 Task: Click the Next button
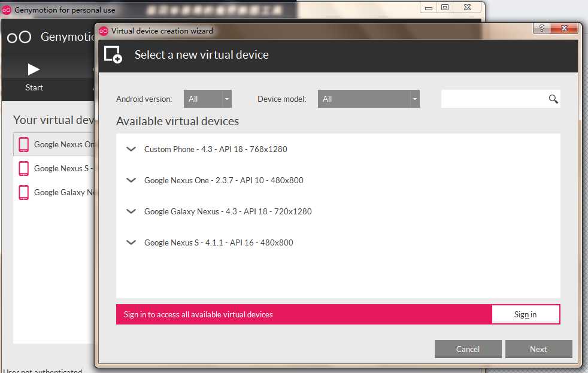click(x=538, y=349)
